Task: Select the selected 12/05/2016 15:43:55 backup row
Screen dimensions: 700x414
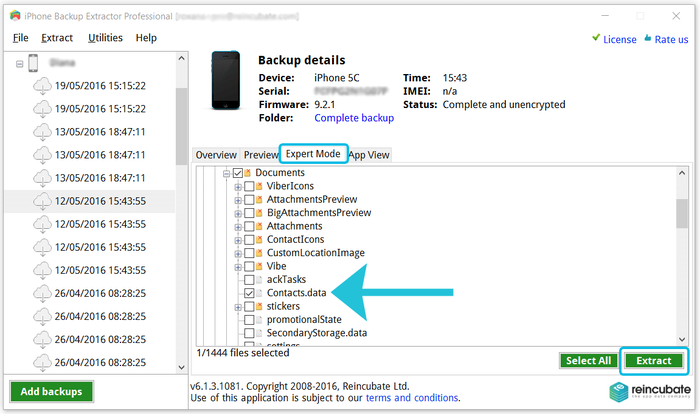Action: [x=90, y=201]
